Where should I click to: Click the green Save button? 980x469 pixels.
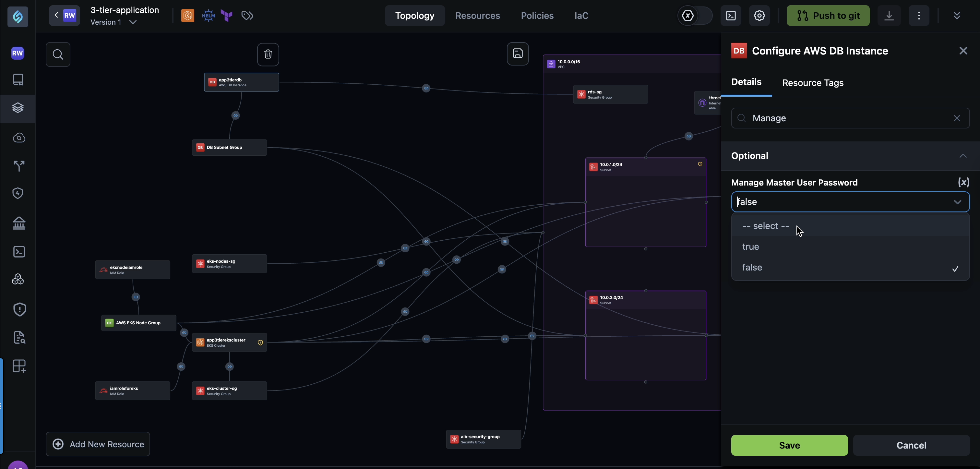(x=789, y=445)
